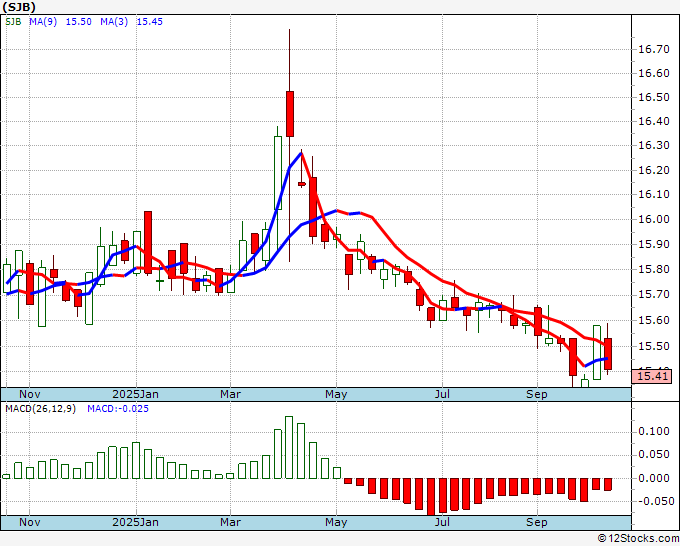Screen dimensions: 680x546
Task: Click the tallest green MACD histogram bar
Action: [290, 447]
